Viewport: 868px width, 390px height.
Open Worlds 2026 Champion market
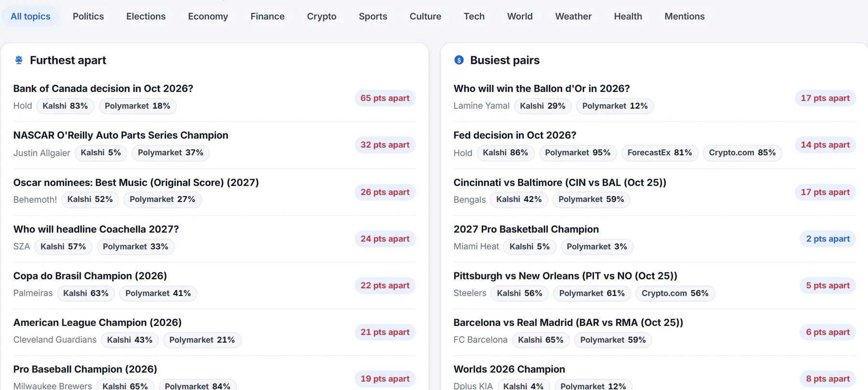pos(509,370)
